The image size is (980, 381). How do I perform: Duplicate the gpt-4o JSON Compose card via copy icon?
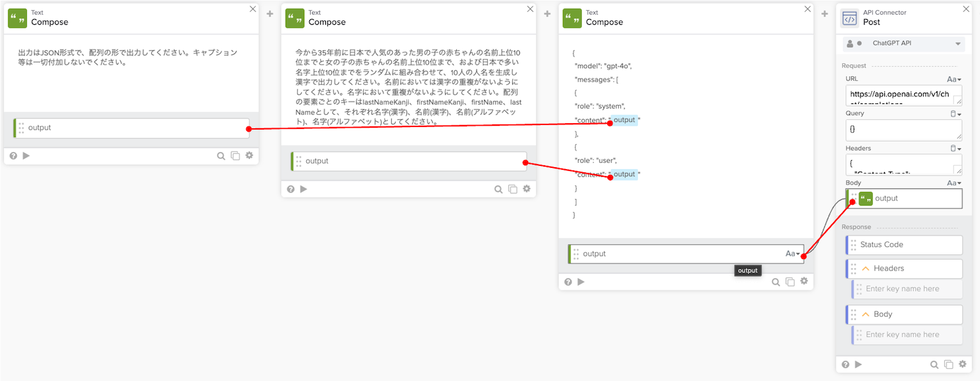(x=790, y=281)
